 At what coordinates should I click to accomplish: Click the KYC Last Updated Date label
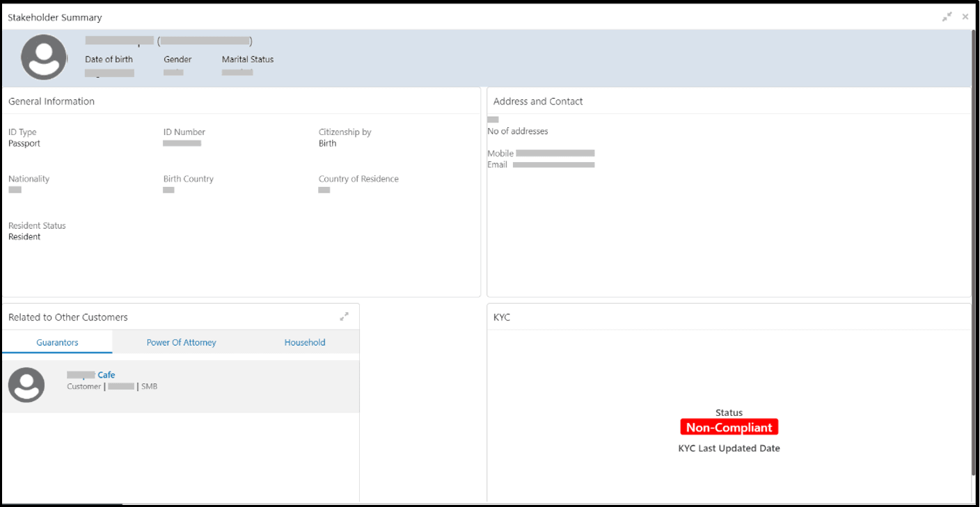click(729, 449)
